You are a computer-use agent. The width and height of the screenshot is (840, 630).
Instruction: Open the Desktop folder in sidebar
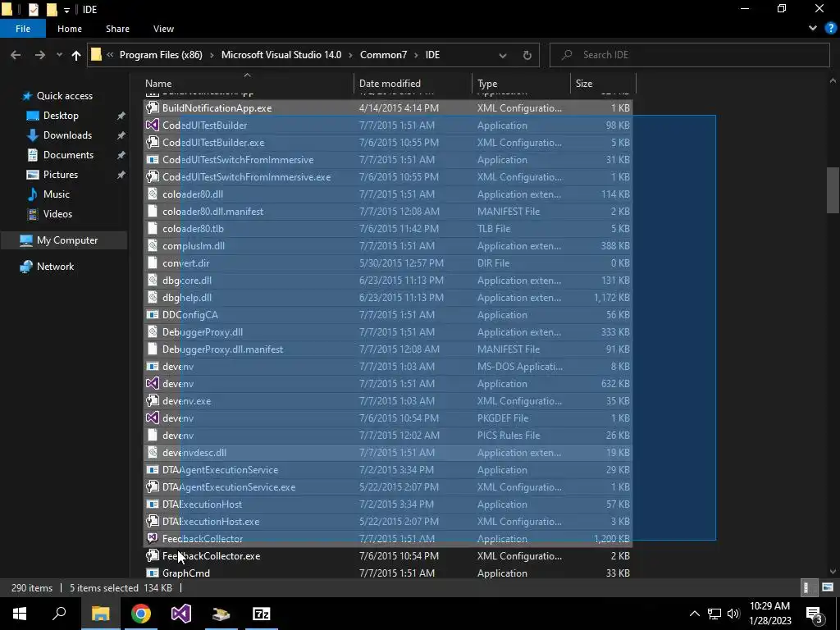click(61, 115)
